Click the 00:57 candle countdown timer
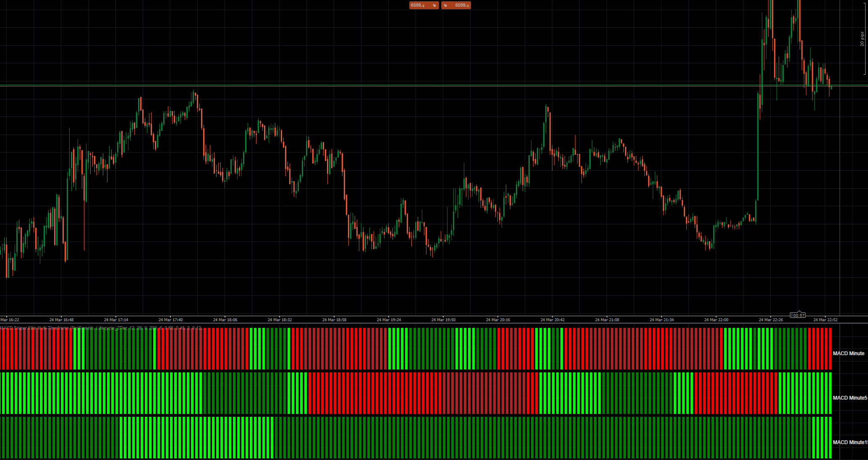Viewport: 868px width, 460px height. coord(799,315)
